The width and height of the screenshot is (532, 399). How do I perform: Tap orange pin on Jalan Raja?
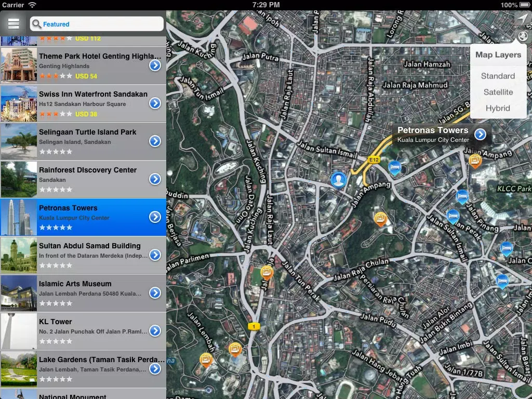click(x=267, y=273)
